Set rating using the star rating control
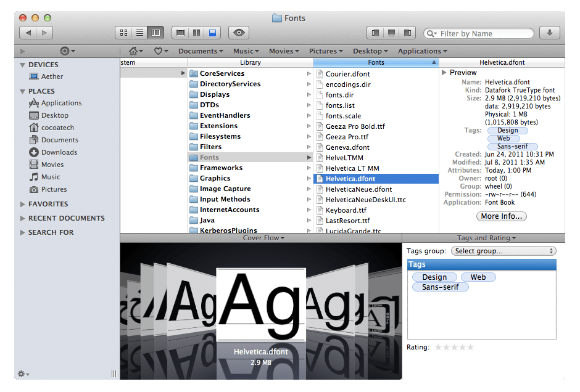The width and height of the screenshot is (580, 392). point(454,347)
